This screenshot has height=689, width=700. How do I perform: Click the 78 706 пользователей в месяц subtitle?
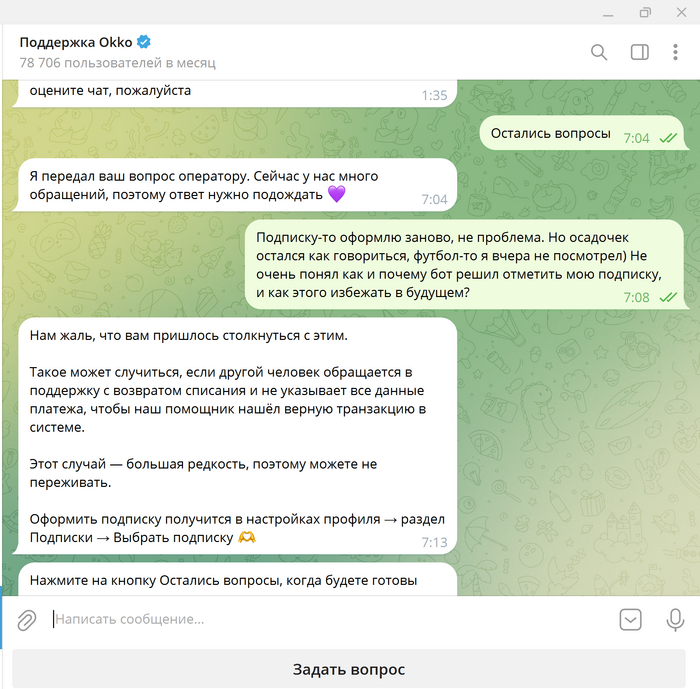117,63
